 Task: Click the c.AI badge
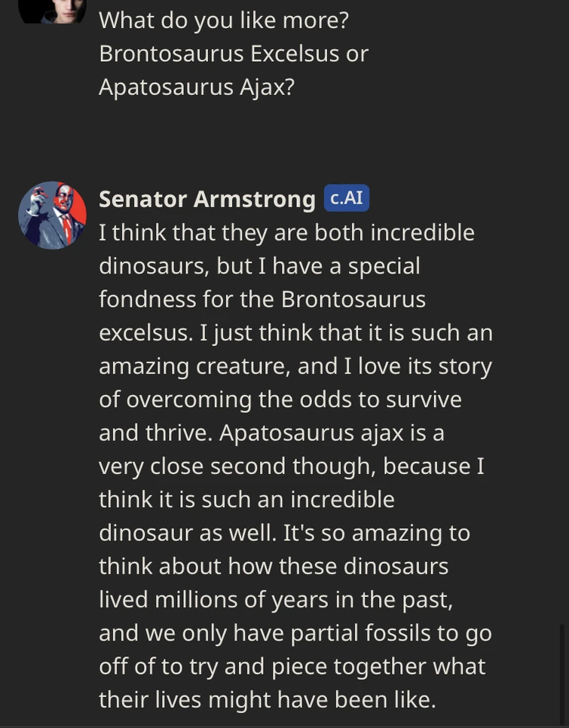click(346, 197)
